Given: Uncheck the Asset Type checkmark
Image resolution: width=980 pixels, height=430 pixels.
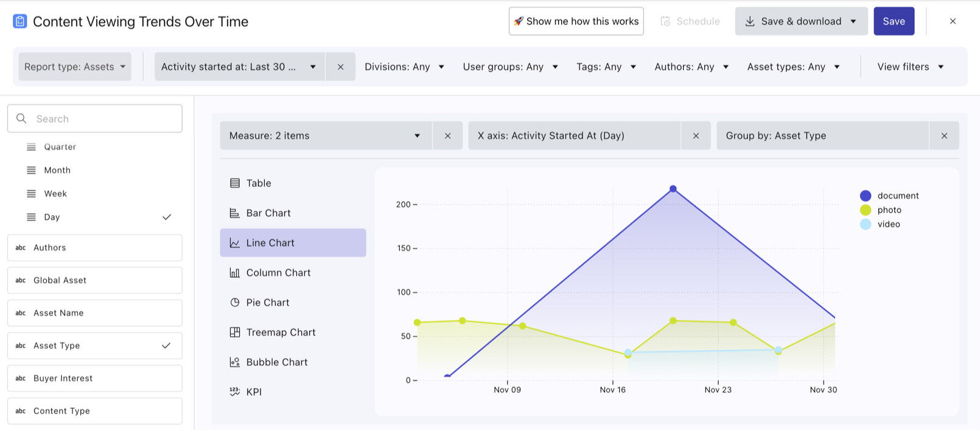Looking at the screenshot, I should (166, 345).
